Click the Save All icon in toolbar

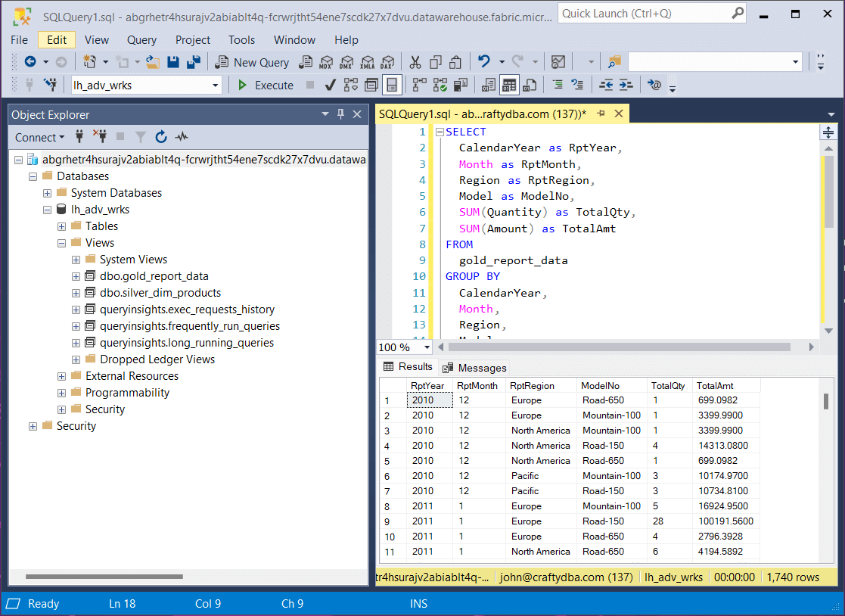(x=194, y=62)
